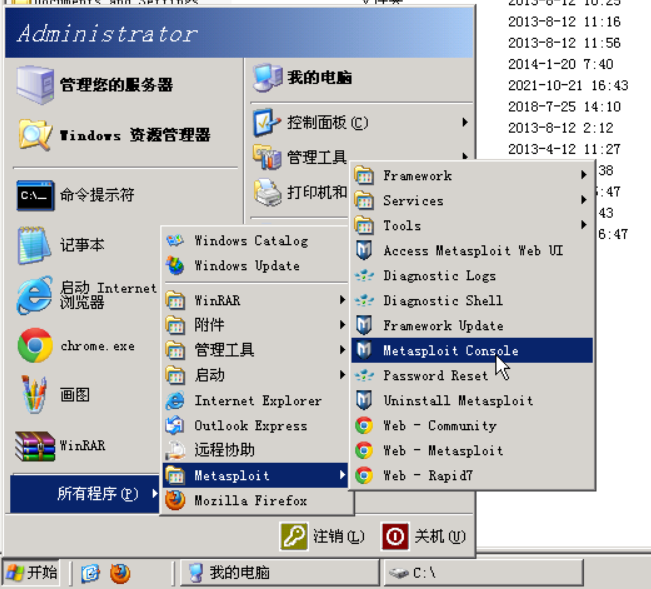
Task: Open 控制面板(C) entry
Action: tap(360, 122)
